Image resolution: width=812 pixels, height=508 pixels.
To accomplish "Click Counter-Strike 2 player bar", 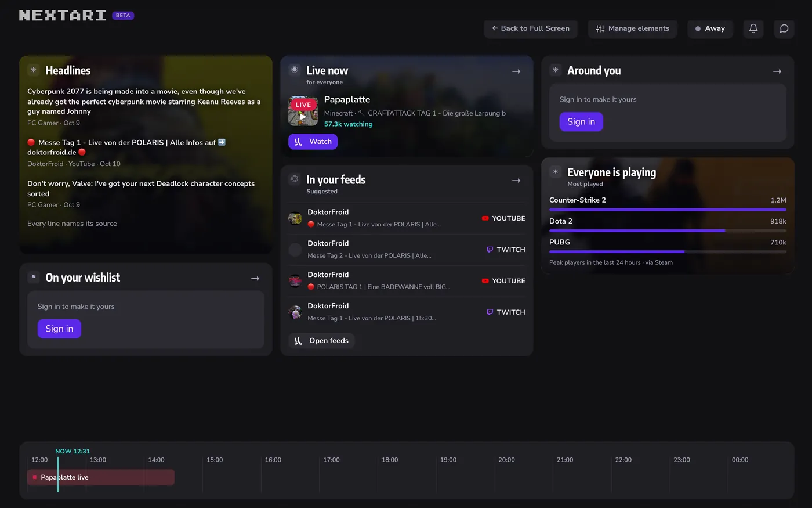I will (668, 210).
